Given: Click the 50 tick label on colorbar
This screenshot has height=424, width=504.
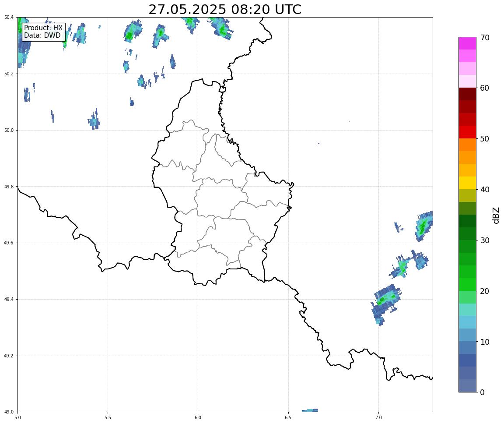Looking at the screenshot, I should pyautogui.click(x=485, y=139).
